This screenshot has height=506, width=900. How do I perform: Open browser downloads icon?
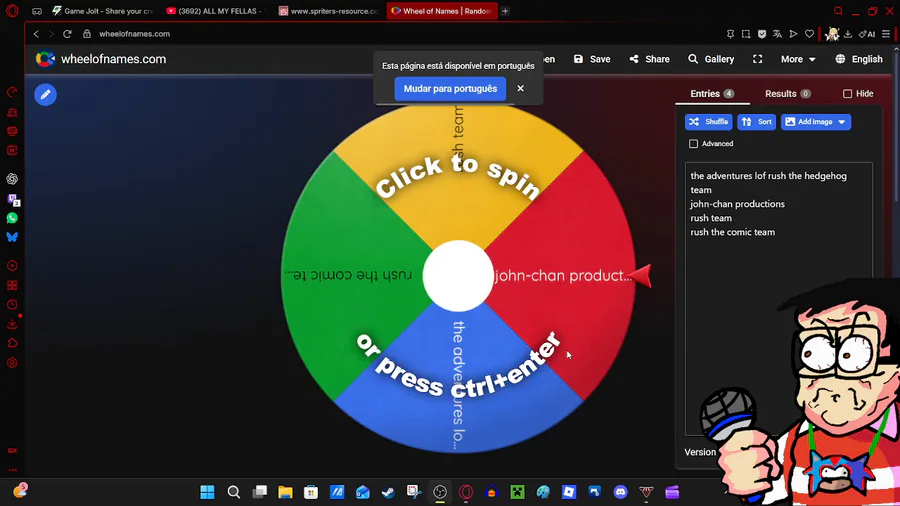tap(848, 34)
